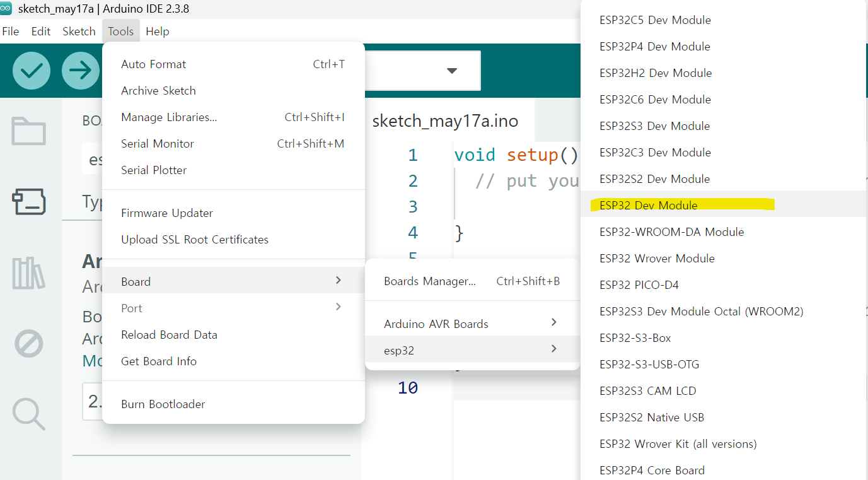Viewport: 868px width, 480px height.
Task: Click the Tools menu
Action: 121,31
